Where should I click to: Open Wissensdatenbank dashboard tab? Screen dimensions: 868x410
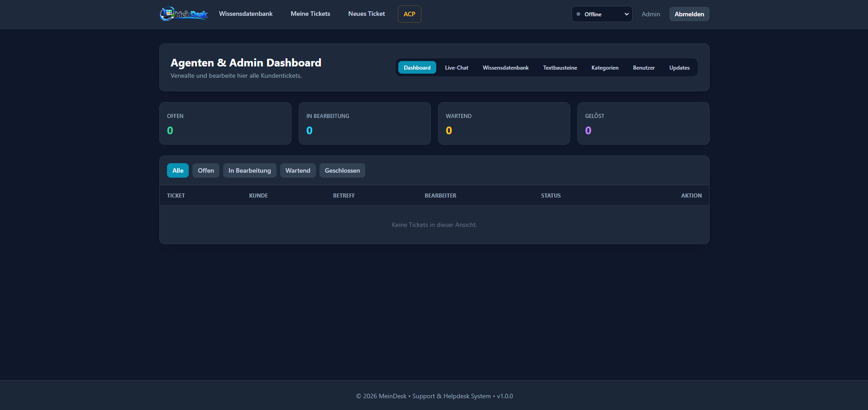click(x=506, y=67)
